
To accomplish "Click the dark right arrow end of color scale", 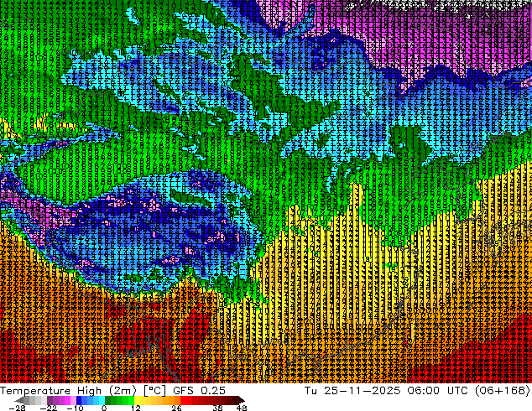I will (241, 400).
